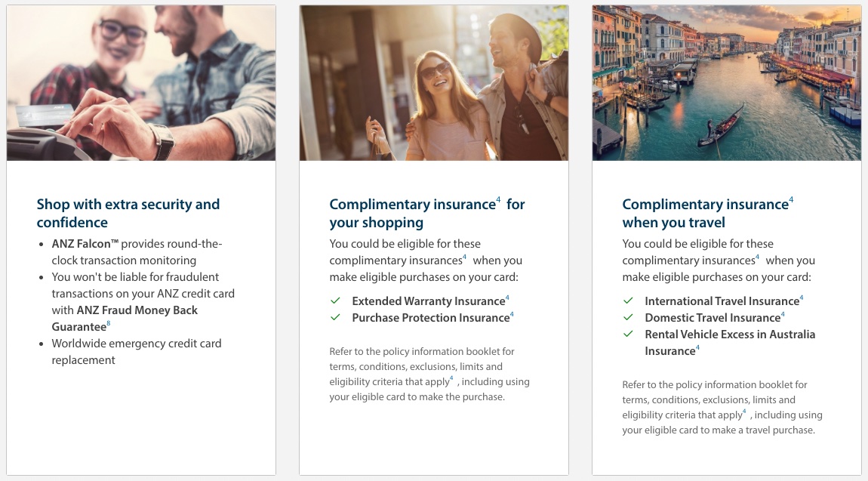
Task: Select 'Complimentary insurance for your shopping' heading
Action: coord(426,213)
